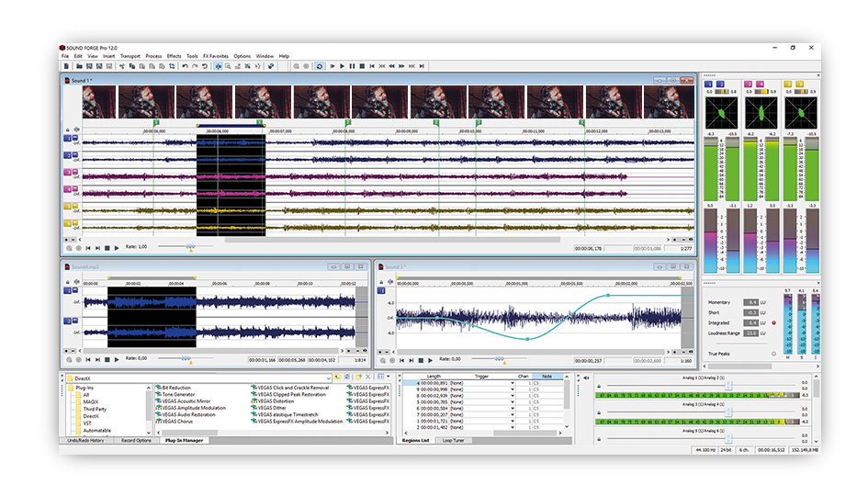
Task: Select VEGAS Chorus plug-in
Action: [177, 422]
